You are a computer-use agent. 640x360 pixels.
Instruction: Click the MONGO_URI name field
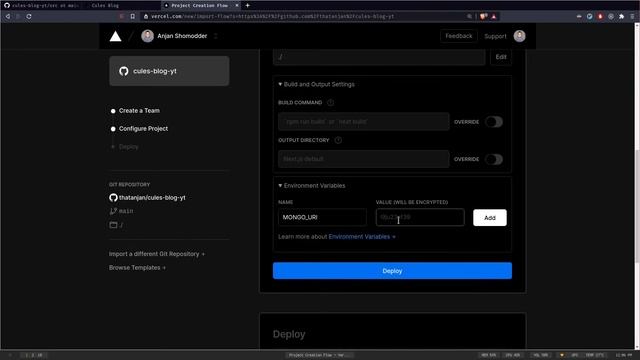click(x=322, y=217)
